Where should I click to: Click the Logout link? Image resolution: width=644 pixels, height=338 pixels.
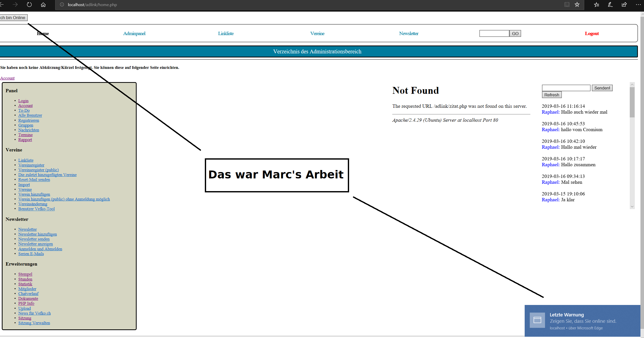click(x=592, y=34)
